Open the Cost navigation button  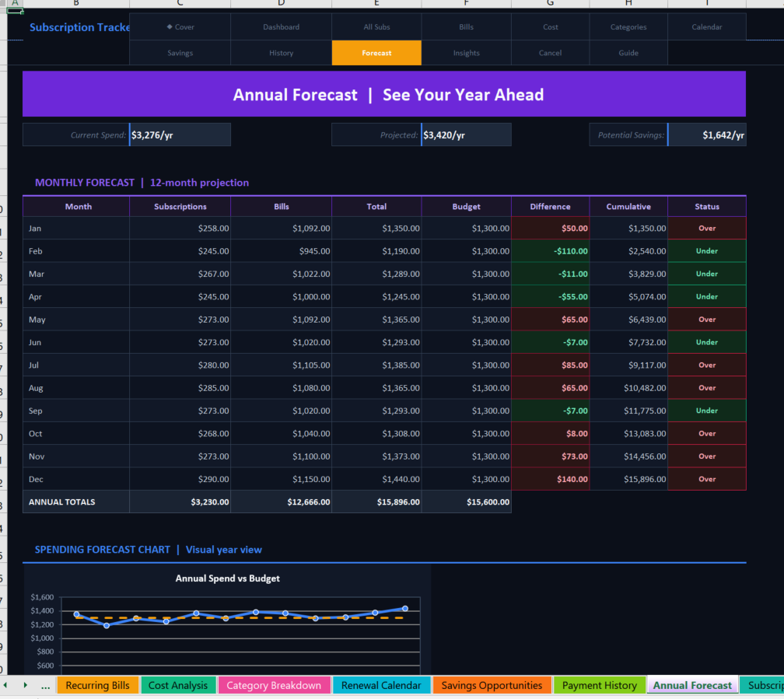pos(550,27)
